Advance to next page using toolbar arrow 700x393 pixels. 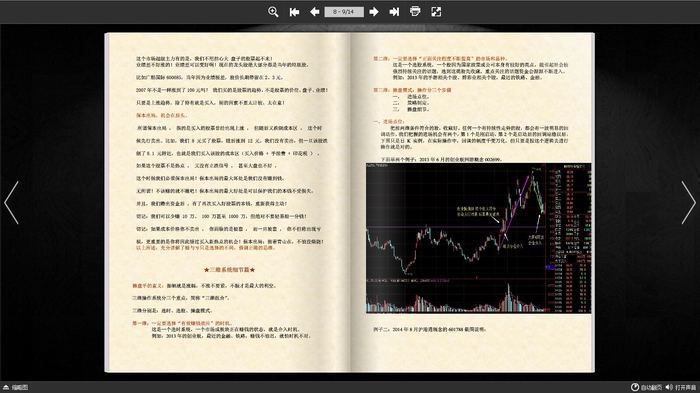click(374, 12)
